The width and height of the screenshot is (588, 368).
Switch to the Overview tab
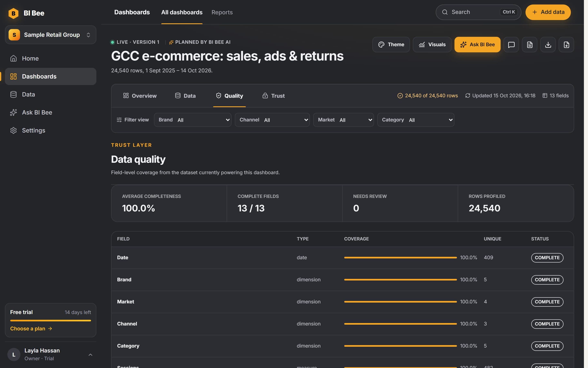pos(140,96)
